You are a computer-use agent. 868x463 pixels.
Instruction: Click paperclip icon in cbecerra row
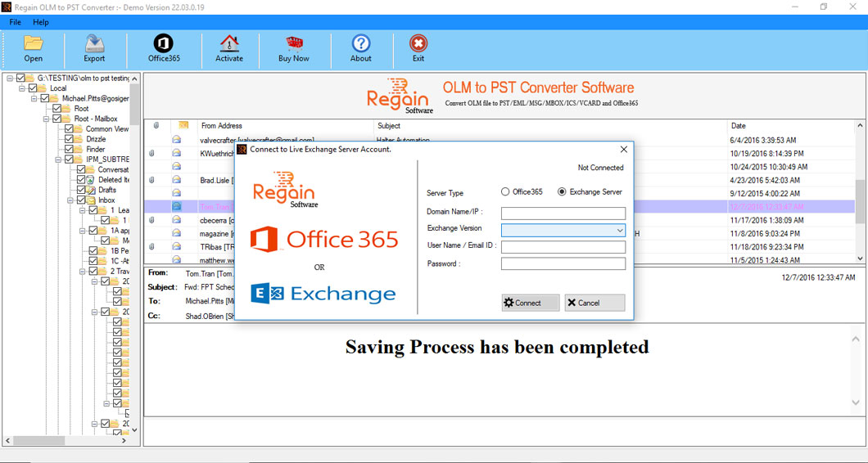[x=151, y=219]
